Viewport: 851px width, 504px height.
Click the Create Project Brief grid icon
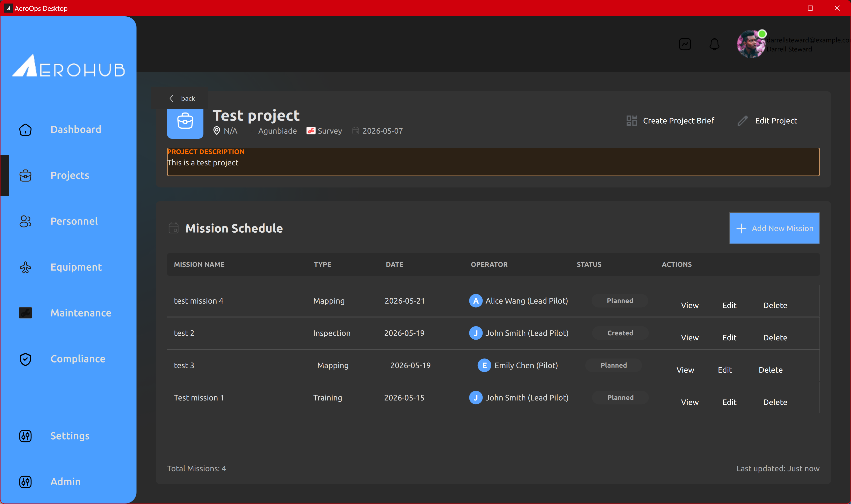pos(632,121)
